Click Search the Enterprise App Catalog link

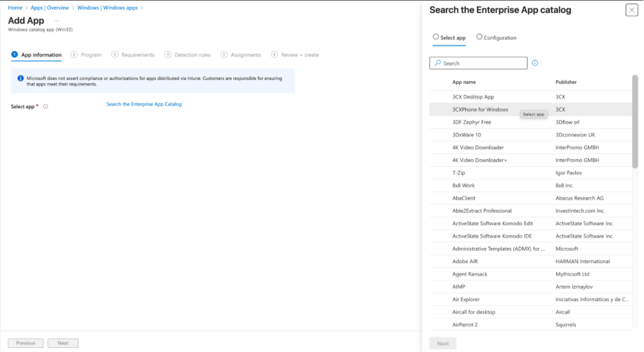144,104
